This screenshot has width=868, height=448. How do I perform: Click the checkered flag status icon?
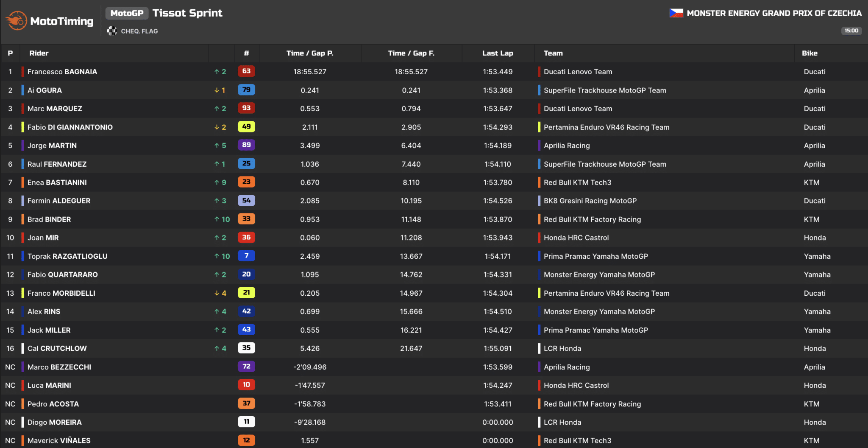coord(112,31)
